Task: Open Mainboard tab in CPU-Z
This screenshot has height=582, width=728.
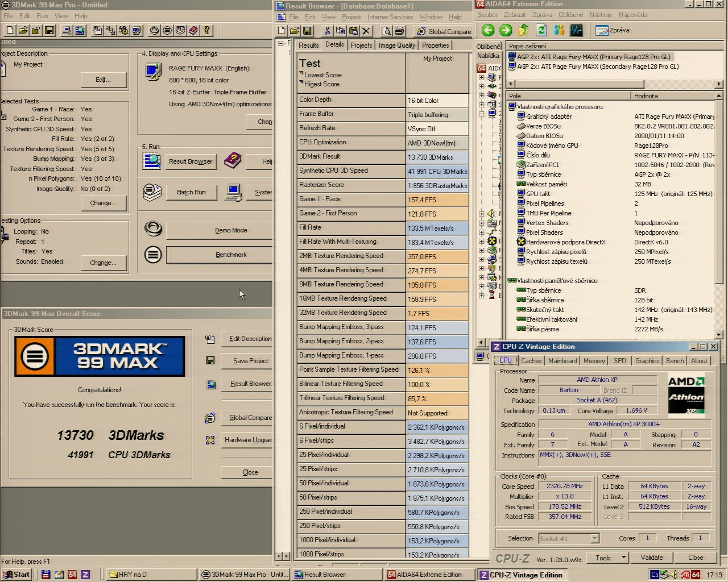Action: tap(562, 361)
